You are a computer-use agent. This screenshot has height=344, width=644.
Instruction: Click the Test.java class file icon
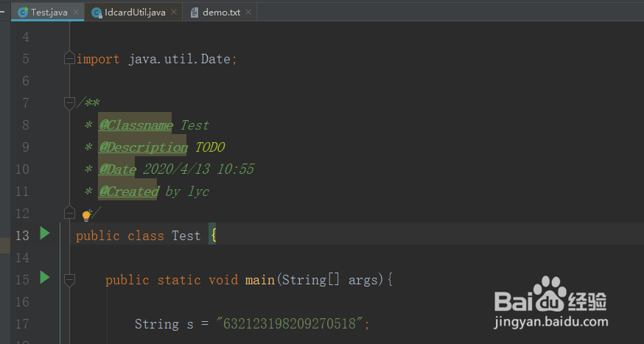point(23,13)
